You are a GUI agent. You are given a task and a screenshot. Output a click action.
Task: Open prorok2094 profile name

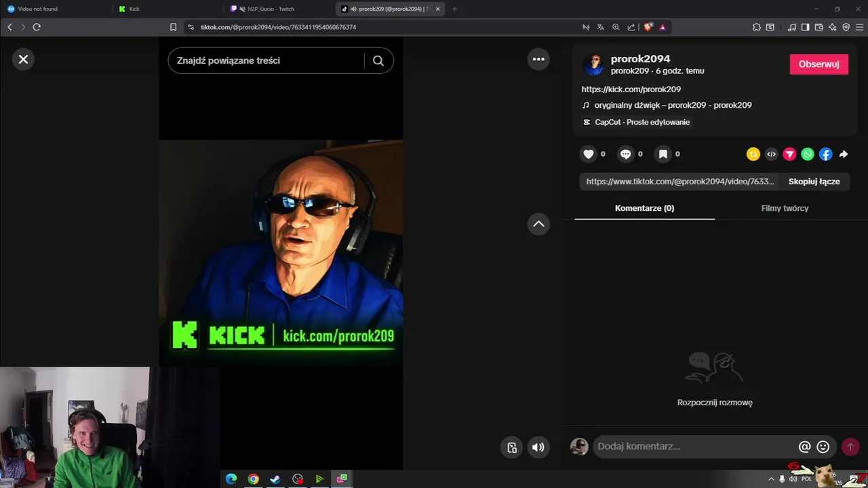(x=640, y=59)
